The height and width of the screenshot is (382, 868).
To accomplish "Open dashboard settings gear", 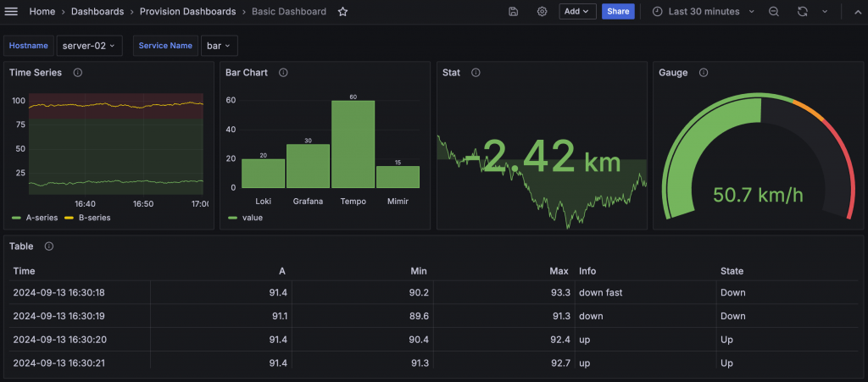I will pos(542,12).
